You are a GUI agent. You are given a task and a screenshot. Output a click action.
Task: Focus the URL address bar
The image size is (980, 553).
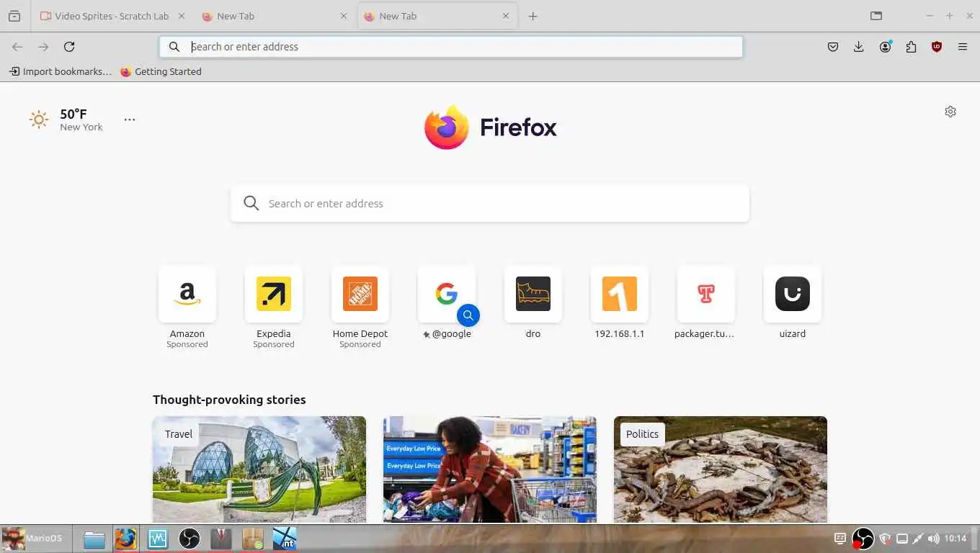tap(451, 47)
